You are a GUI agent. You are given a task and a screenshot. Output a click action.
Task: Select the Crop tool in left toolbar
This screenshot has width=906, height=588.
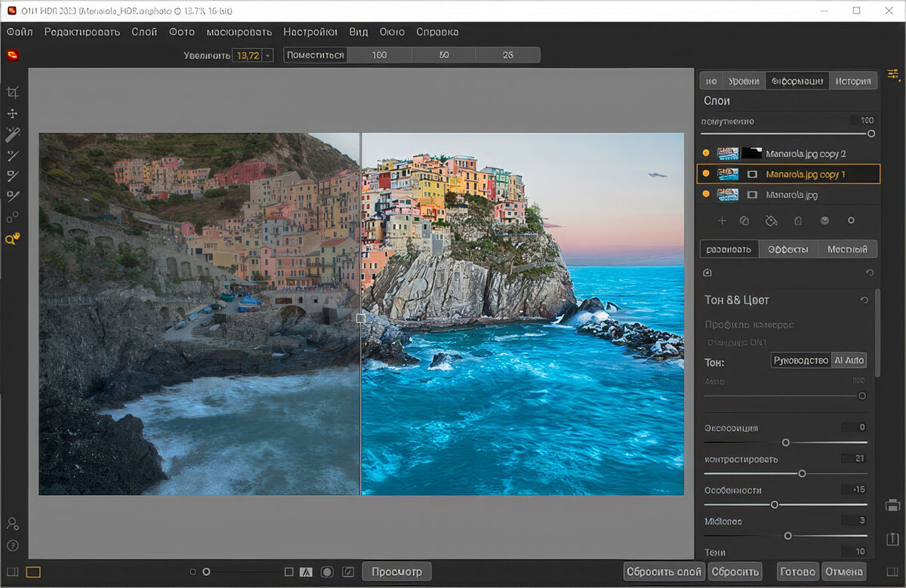pyautogui.click(x=12, y=92)
